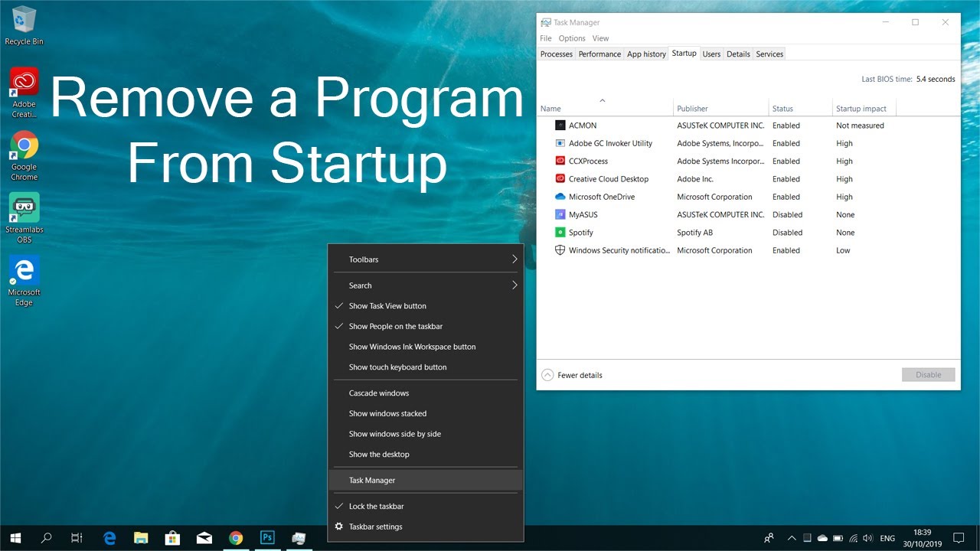Image resolution: width=980 pixels, height=551 pixels.
Task: Collapse Task Manager with Fewer details
Action: point(572,375)
